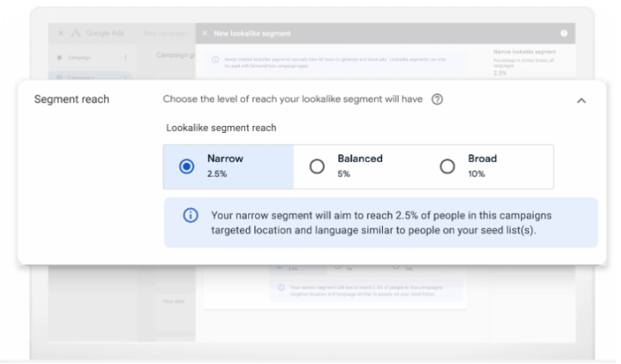Viewport: 621px width, 364px height.
Task: Click the Your data section label
Action: click(173, 301)
